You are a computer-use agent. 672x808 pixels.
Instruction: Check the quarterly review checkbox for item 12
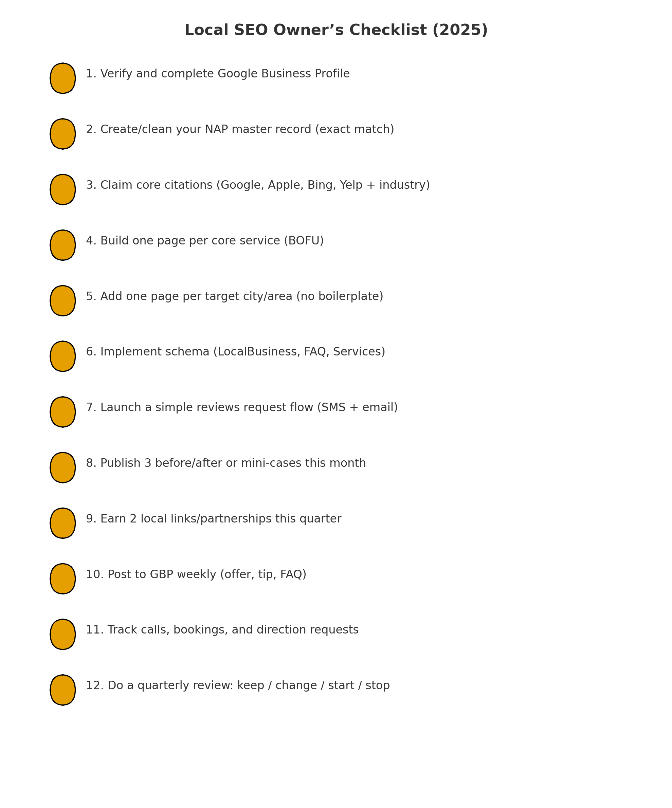pos(63,690)
